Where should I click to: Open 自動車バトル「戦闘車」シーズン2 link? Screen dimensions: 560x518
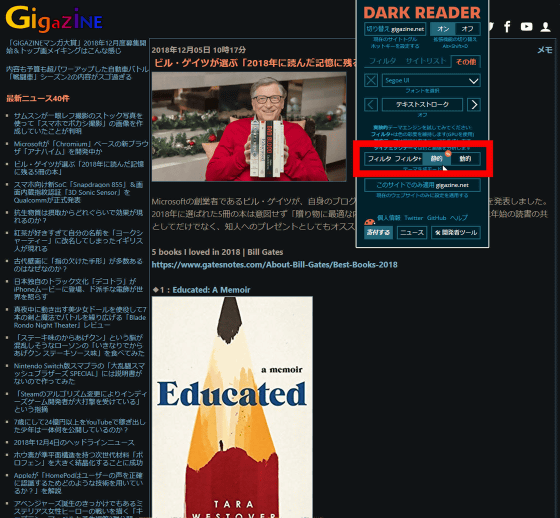[77, 73]
